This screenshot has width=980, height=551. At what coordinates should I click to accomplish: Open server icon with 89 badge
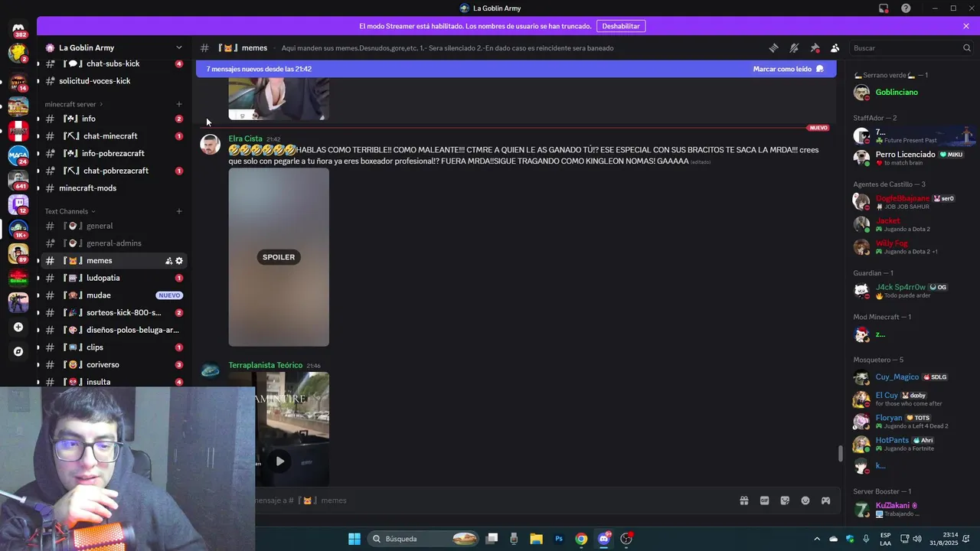point(18,253)
